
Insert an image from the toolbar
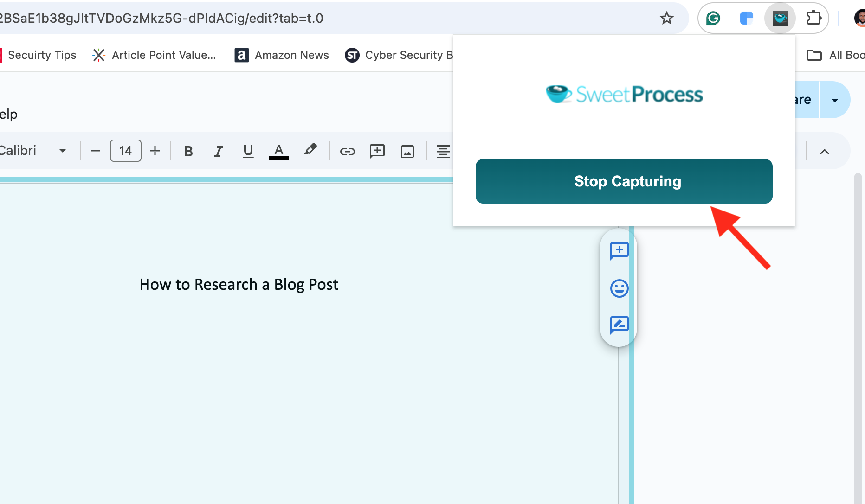click(407, 151)
